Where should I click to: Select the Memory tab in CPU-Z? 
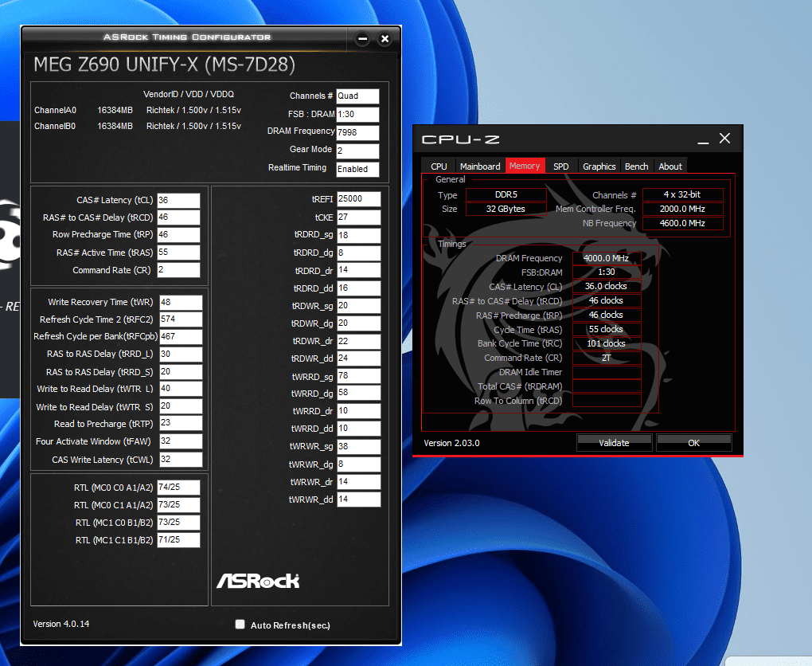(x=525, y=166)
